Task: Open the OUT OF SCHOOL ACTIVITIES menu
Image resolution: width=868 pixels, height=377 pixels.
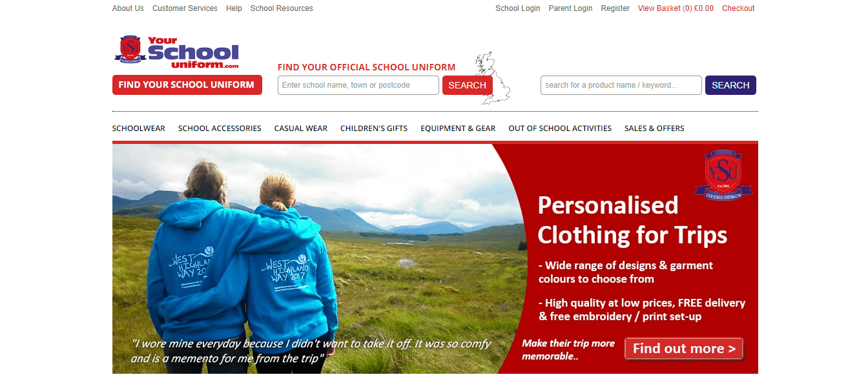Action: pos(560,128)
